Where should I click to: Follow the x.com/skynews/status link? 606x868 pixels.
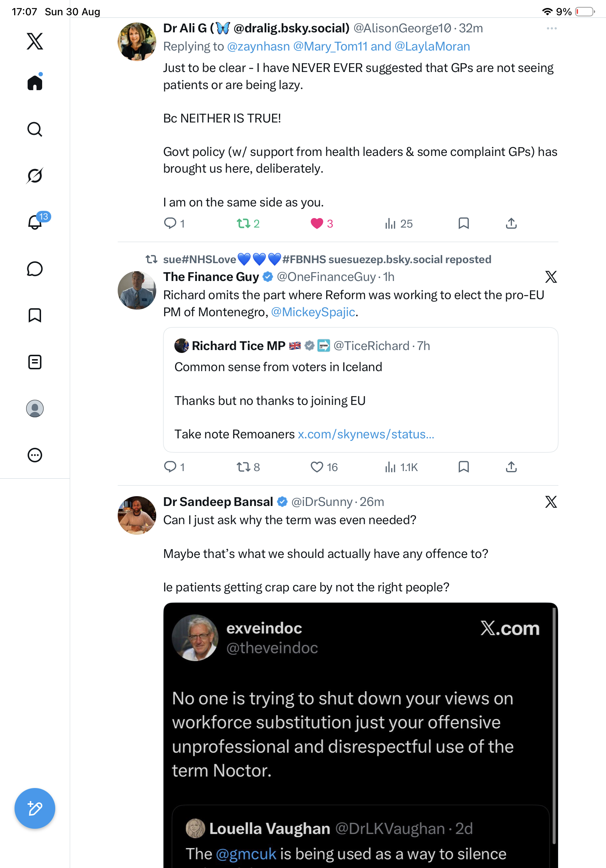(366, 434)
